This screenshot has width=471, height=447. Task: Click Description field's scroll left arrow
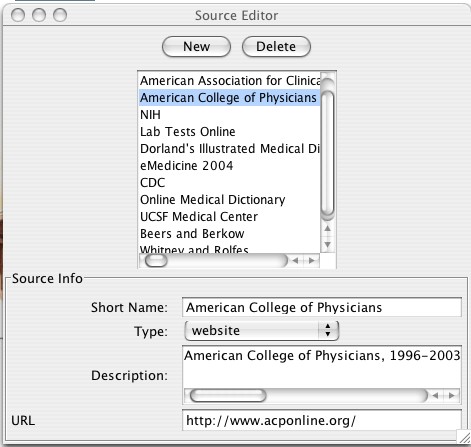tap(435, 396)
